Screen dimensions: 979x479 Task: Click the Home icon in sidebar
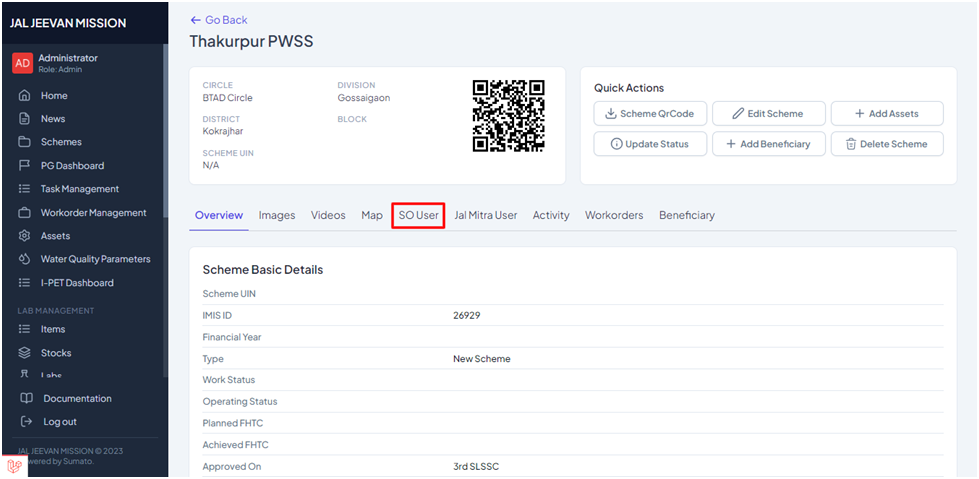coord(26,96)
